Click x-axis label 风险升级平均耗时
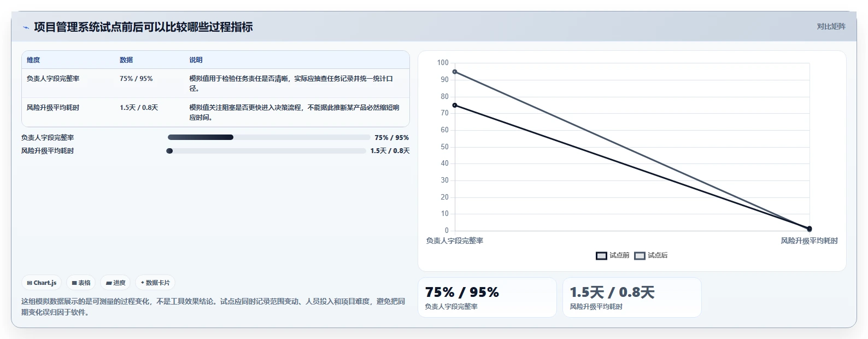This screenshot has height=339, width=868. coord(809,241)
